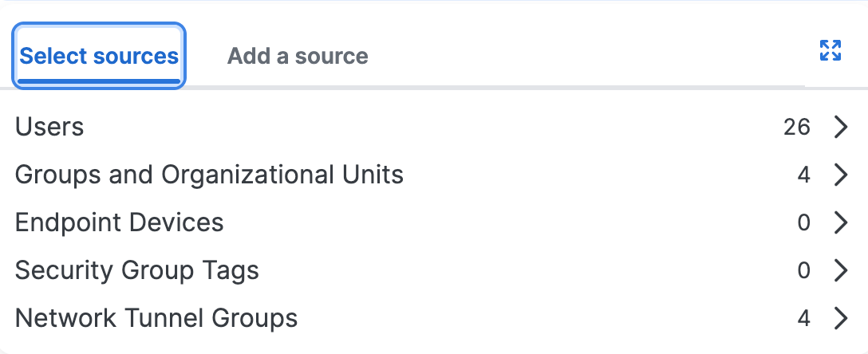Open the Network Tunnel Groups chevron
868x354 pixels.
pyautogui.click(x=840, y=319)
